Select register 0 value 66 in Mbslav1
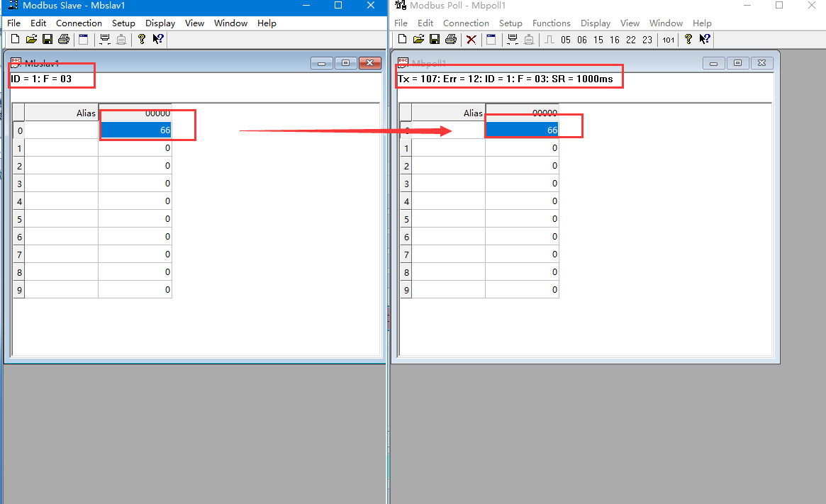Image resolution: width=826 pixels, height=504 pixels. (135, 130)
